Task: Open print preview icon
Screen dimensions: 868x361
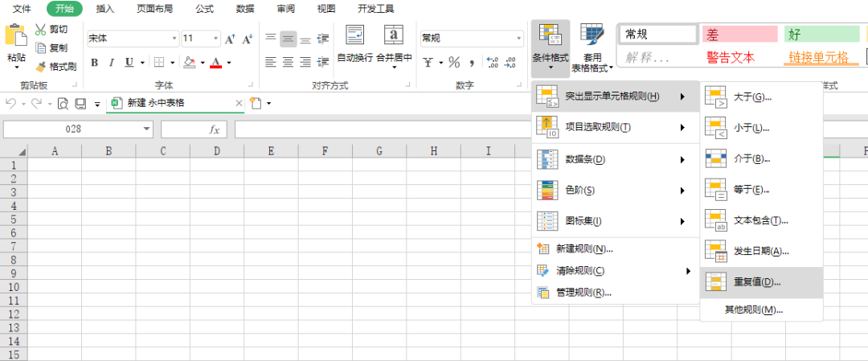Action: tap(63, 103)
